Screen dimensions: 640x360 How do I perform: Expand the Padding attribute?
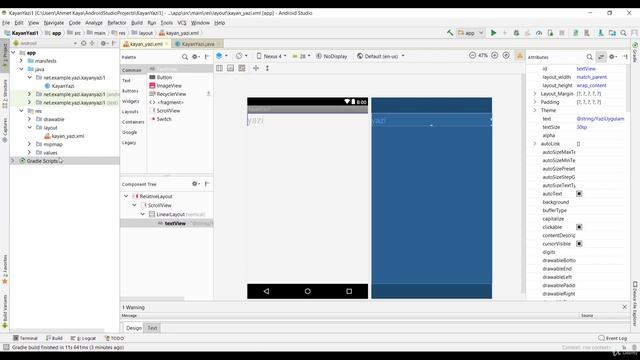535,102
